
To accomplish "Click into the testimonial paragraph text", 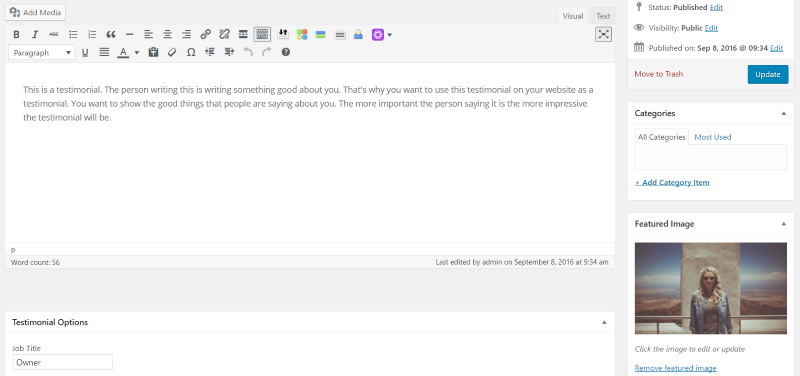I will point(308,104).
